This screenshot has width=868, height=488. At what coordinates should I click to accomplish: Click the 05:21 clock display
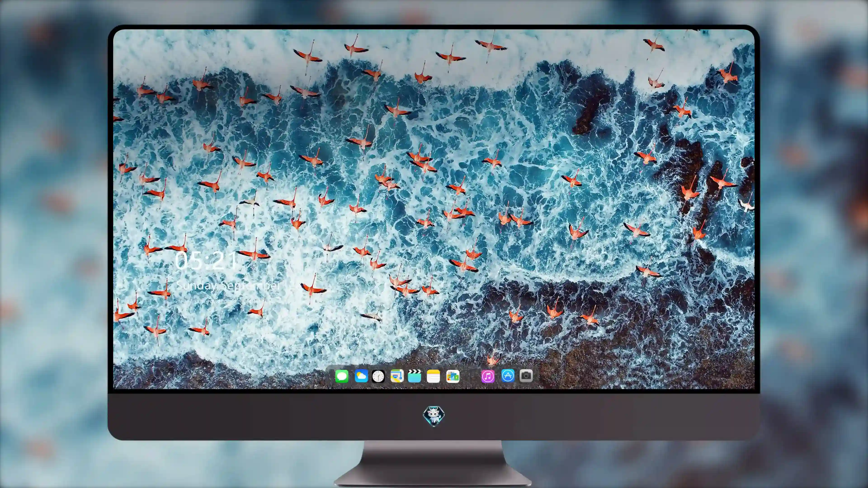click(206, 261)
